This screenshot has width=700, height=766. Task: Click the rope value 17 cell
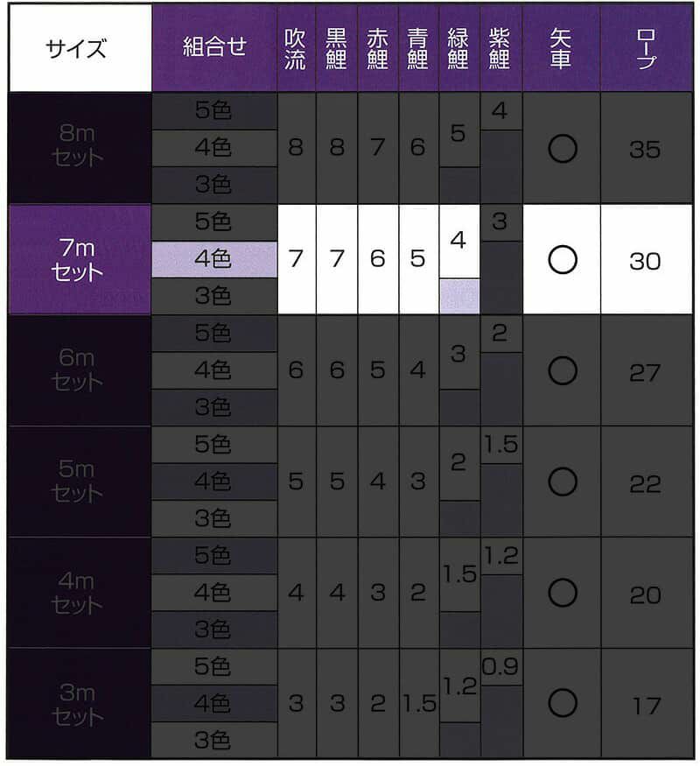(x=645, y=704)
